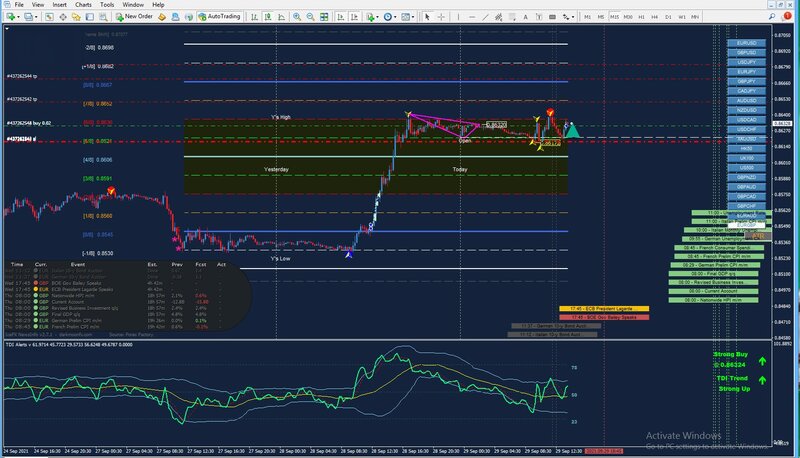Open the Indicators list dropdown
The width and height of the screenshot is (800, 458).
(372, 17)
